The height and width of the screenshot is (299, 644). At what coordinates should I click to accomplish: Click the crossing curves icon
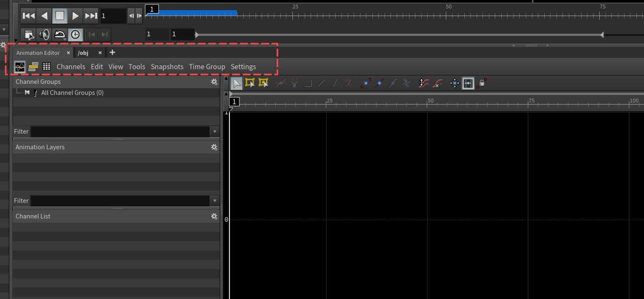[x=407, y=83]
